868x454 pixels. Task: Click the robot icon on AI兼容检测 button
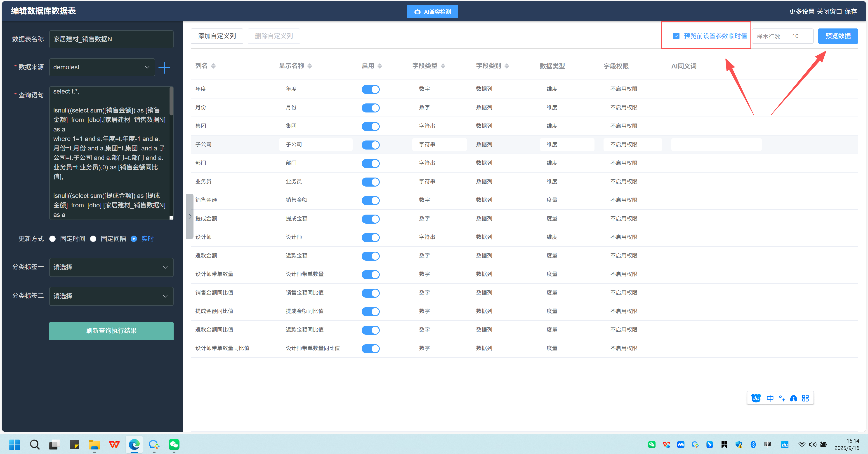point(417,12)
